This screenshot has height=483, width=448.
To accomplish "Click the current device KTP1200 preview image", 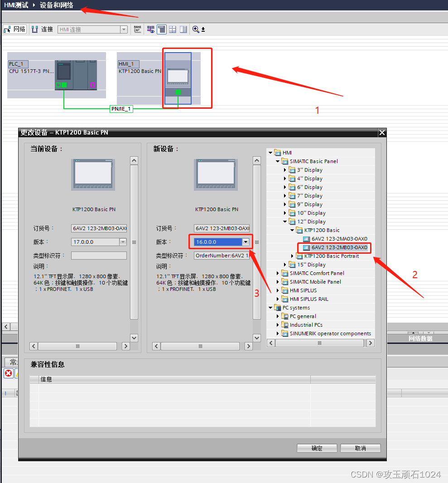I will coord(93,174).
